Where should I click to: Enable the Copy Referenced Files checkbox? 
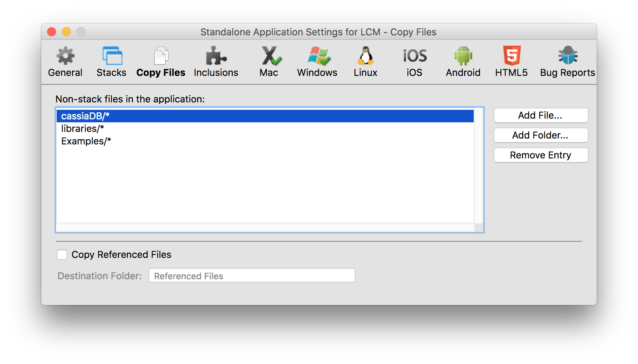pos(62,255)
